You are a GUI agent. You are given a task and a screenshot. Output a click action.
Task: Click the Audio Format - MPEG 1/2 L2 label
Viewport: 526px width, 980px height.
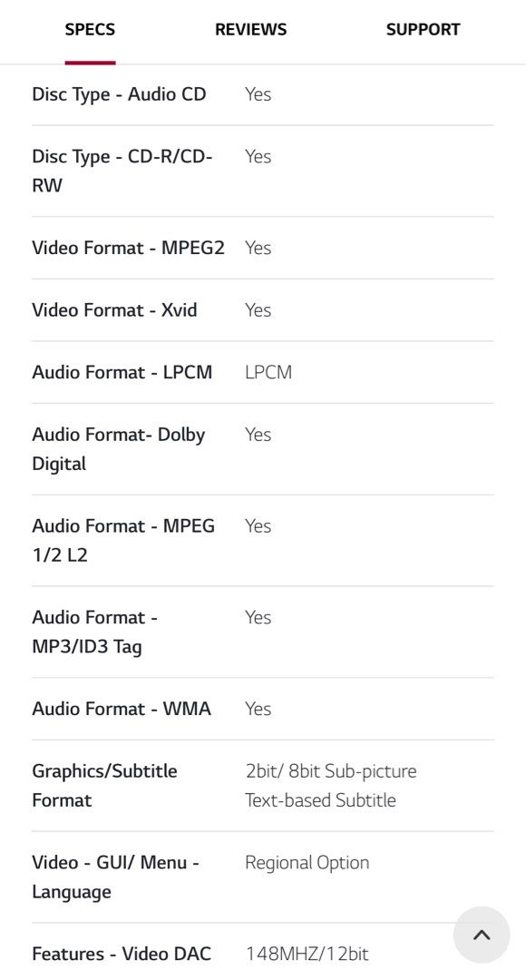pyautogui.click(x=123, y=540)
